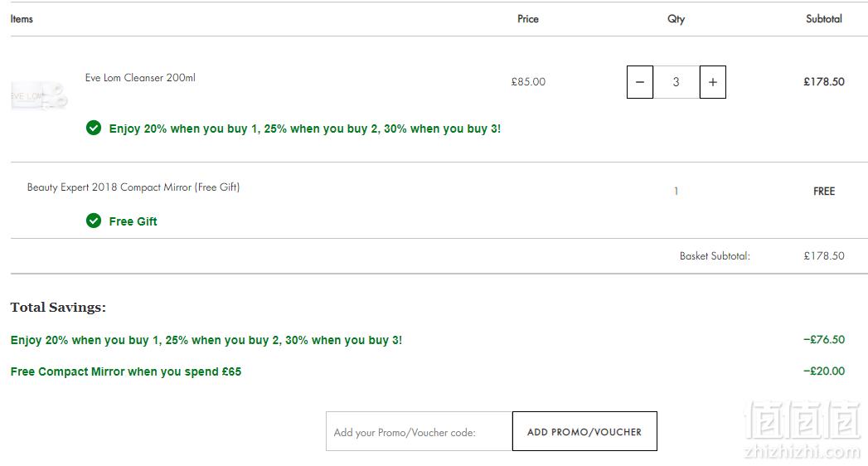Click the Price column header

[x=528, y=19]
